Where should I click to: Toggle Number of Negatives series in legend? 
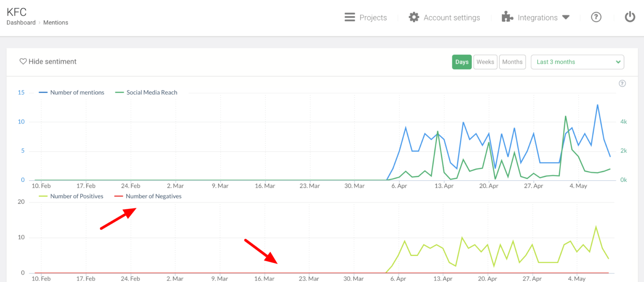tap(153, 196)
